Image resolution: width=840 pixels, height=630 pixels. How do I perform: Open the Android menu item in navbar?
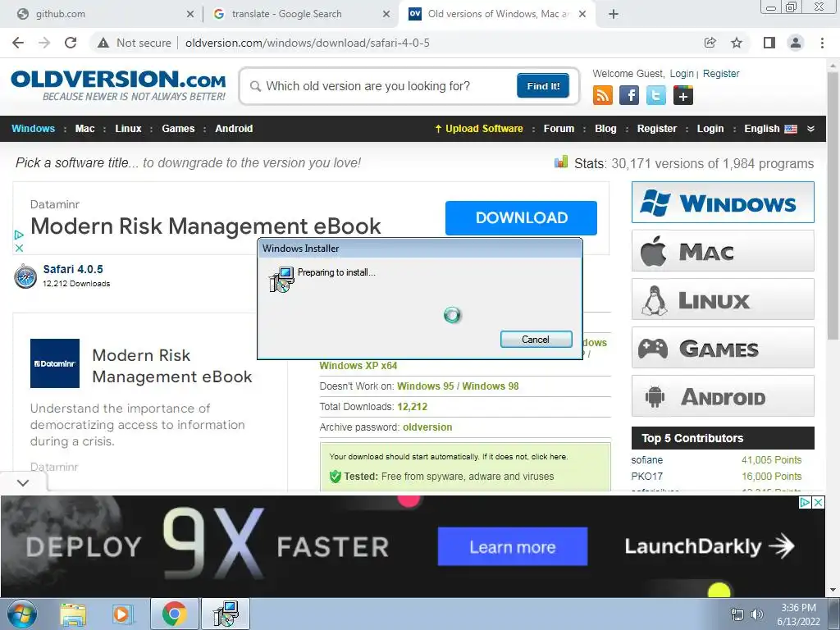click(x=234, y=129)
